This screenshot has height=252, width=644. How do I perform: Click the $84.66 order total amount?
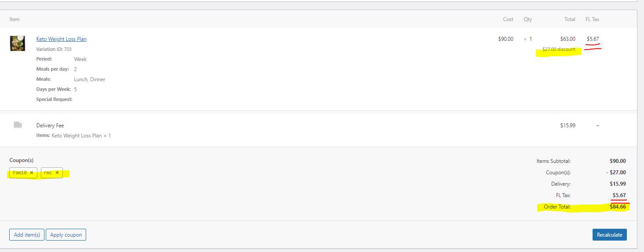click(x=618, y=207)
